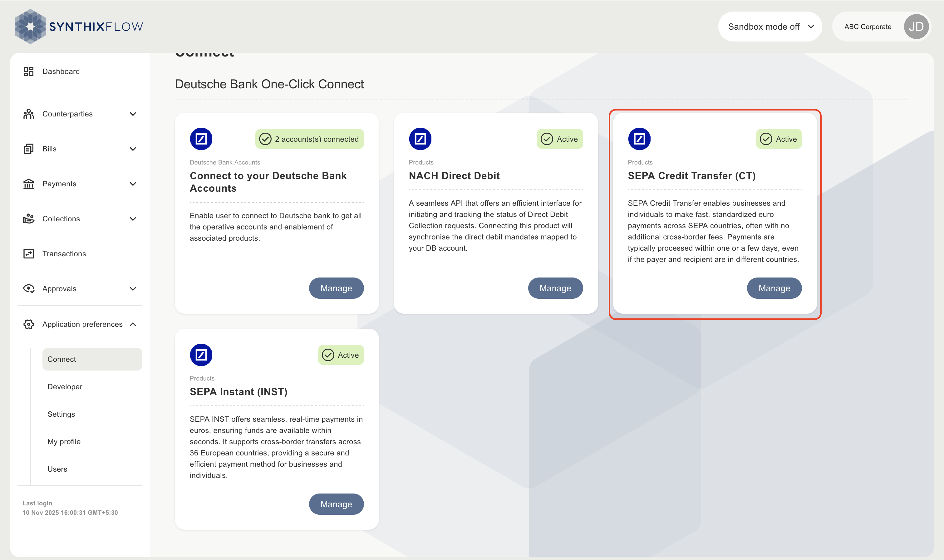Click 'Connect to your Deutsche Bank Accounts' title
The height and width of the screenshot is (560, 944).
pos(268,182)
